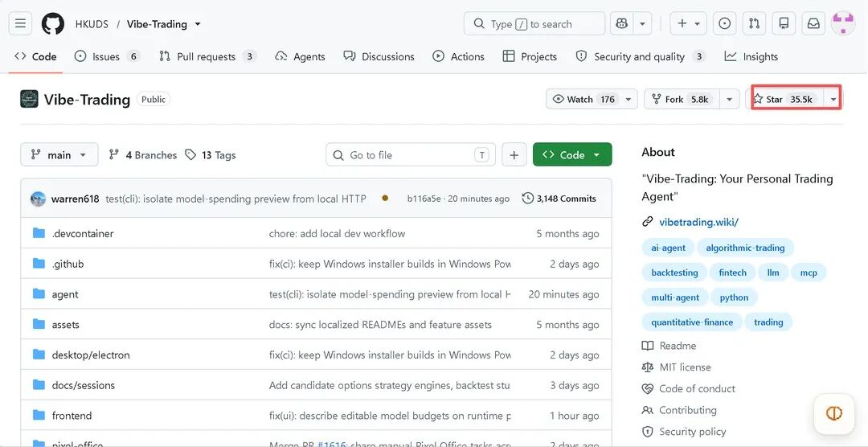Expand the Star lists dropdown arrow

pyautogui.click(x=833, y=99)
